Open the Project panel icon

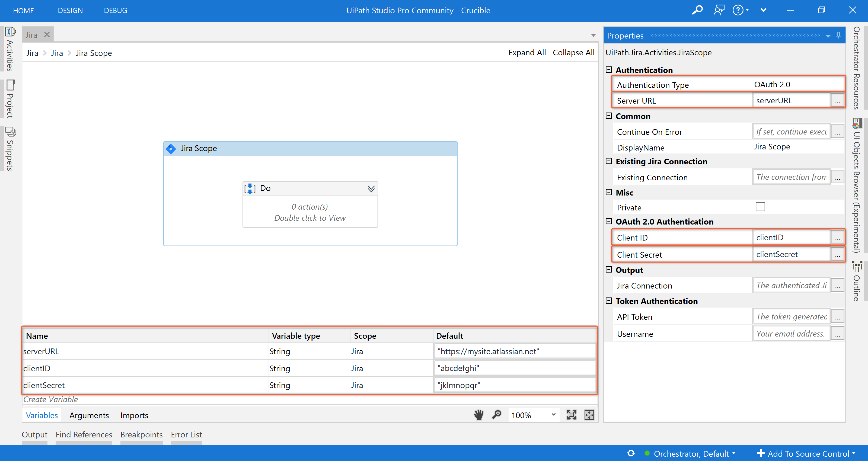click(x=11, y=85)
